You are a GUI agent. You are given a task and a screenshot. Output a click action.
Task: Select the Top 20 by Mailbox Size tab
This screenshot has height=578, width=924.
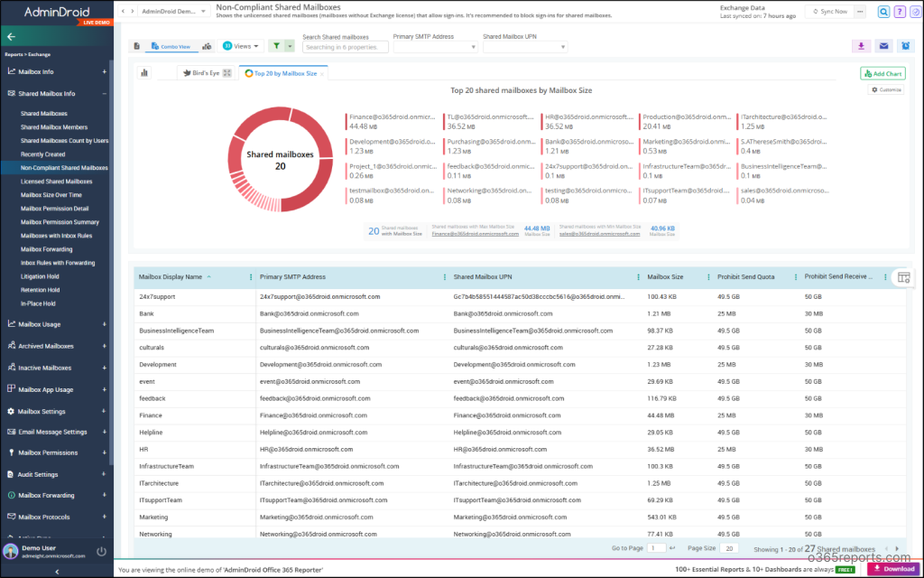click(283, 74)
